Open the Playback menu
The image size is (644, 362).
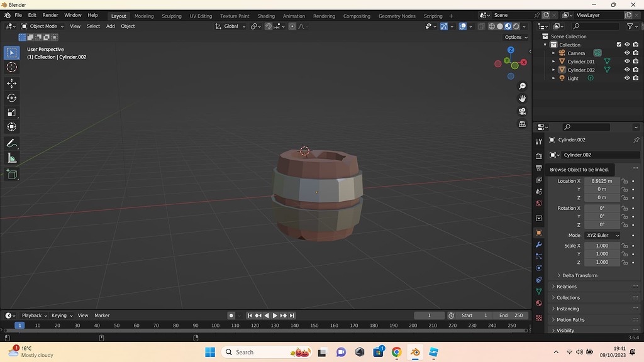coord(35,315)
